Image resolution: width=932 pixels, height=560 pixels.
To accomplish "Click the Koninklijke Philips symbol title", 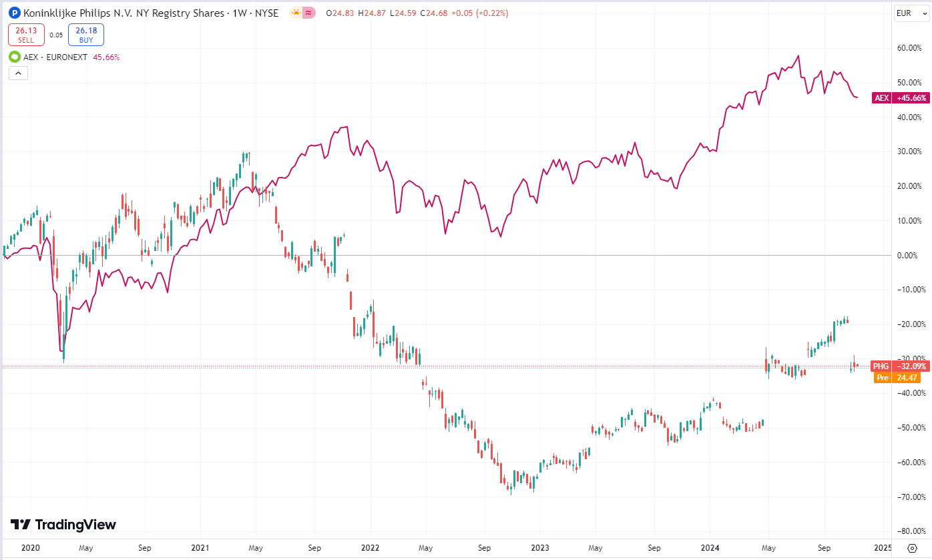I will [x=150, y=13].
